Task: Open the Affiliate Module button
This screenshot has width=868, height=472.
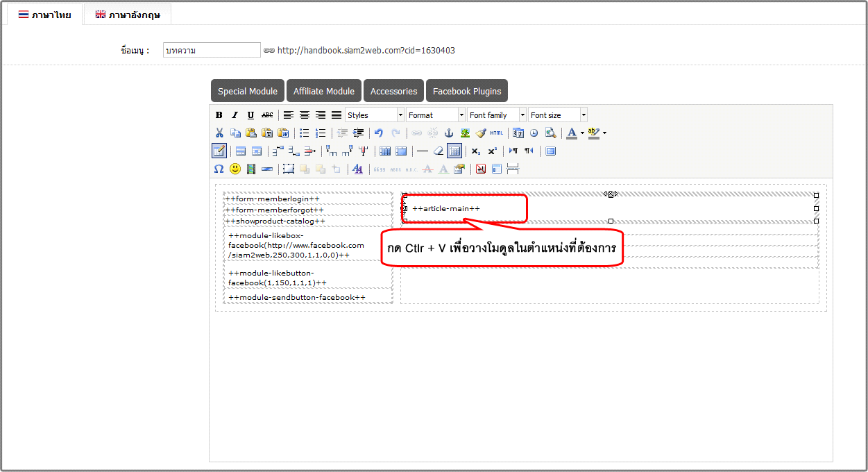Action: coord(324,91)
